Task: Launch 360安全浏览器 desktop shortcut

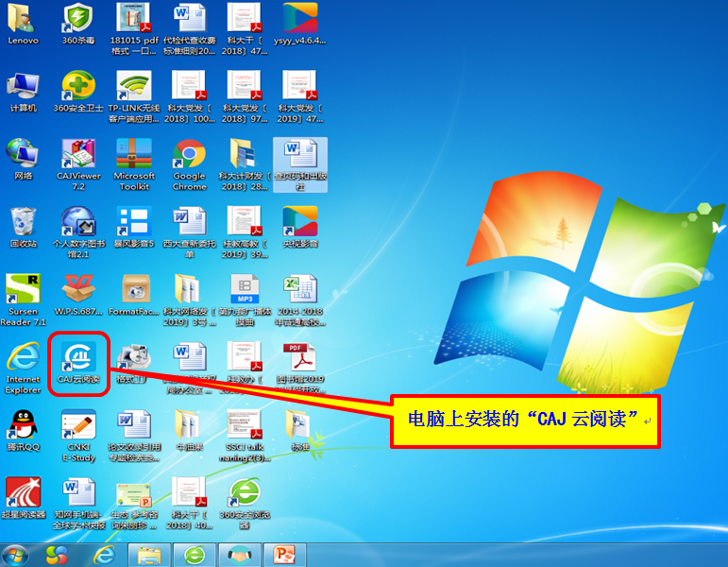Action: coord(245,504)
